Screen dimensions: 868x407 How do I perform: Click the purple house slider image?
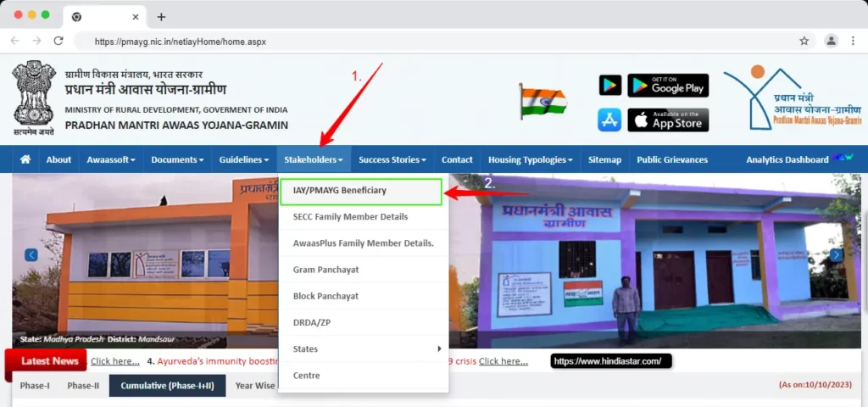click(x=655, y=260)
